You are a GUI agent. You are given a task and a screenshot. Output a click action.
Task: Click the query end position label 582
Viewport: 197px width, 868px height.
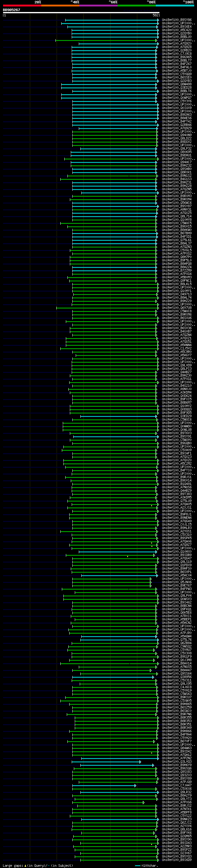point(155,15)
